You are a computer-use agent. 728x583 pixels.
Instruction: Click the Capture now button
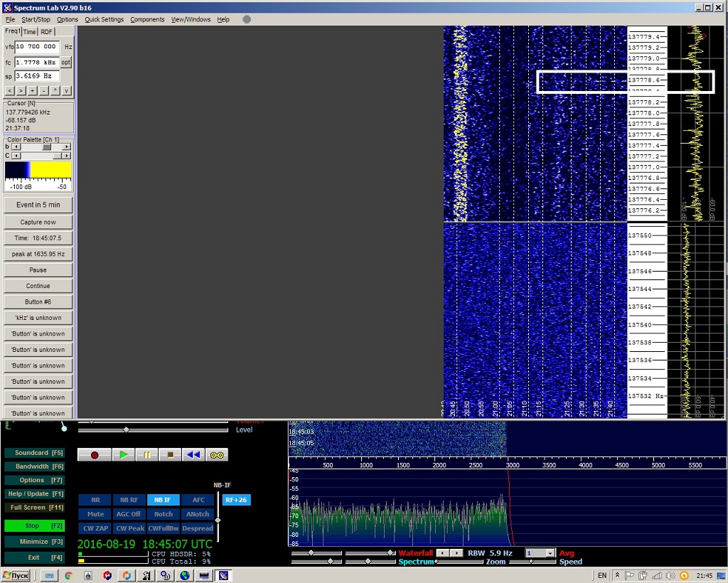(38, 222)
